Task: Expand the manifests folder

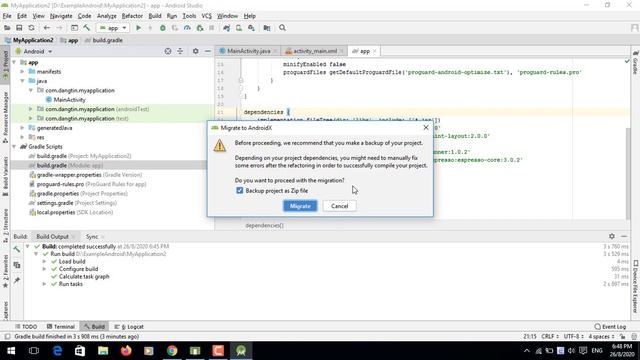Action: point(22,71)
